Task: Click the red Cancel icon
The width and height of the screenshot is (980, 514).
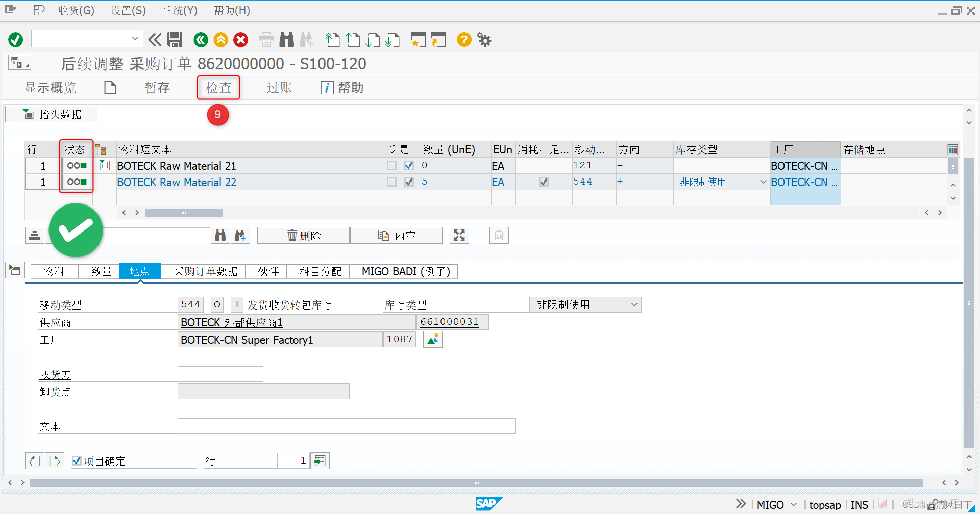Action: coord(241,40)
